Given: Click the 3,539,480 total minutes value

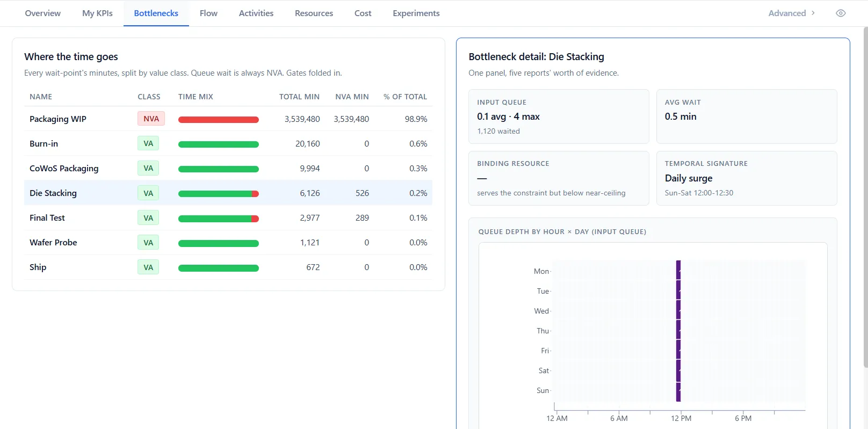Looking at the screenshot, I should (x=302, y=119).
